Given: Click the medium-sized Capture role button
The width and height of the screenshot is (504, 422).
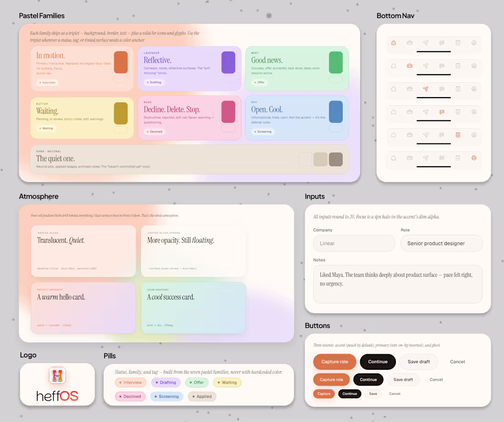Looking at the screenshot, I should coord(331,379).
